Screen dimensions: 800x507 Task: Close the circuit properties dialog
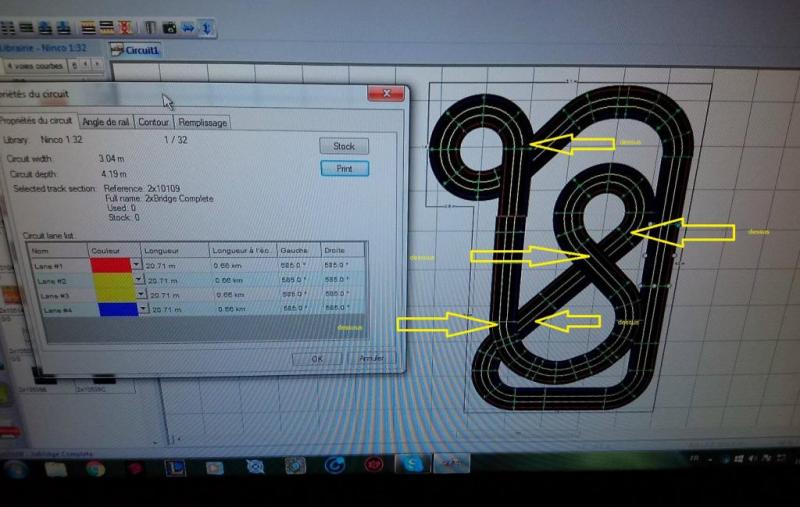[x=385, y=94]
